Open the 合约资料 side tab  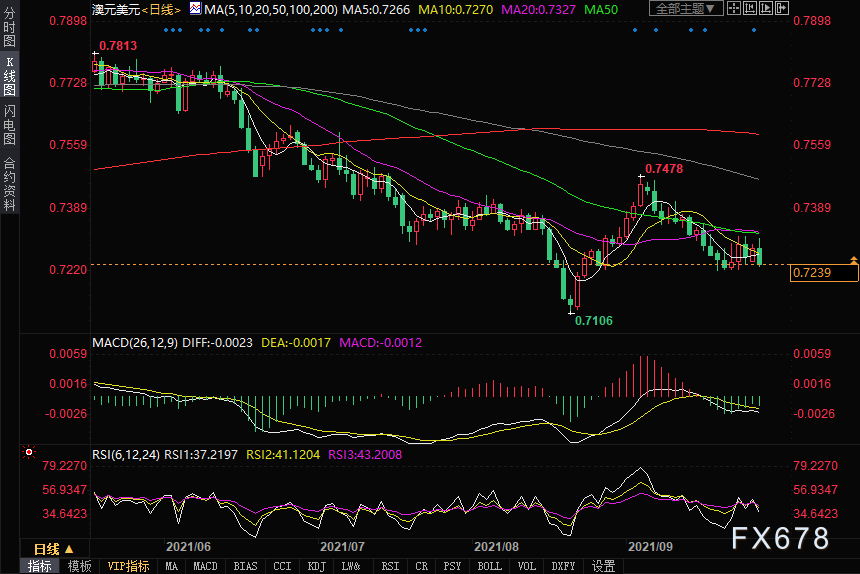click(x=9, y=183)
